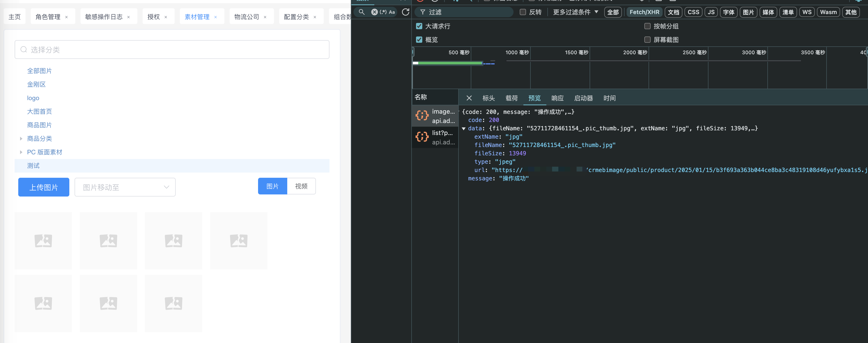868x343 pixels.
Task: Filter requests by Wasm
Action: coord(828,12)
